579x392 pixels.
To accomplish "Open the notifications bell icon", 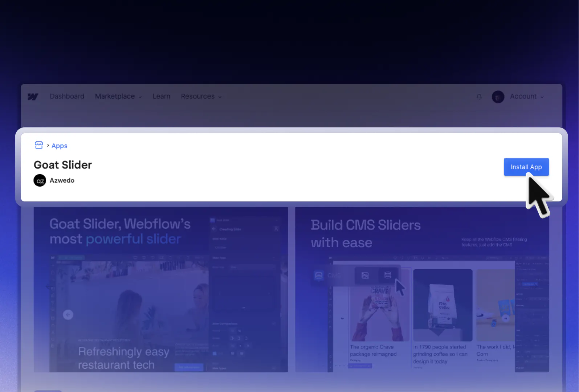I will tap(479, 97).
